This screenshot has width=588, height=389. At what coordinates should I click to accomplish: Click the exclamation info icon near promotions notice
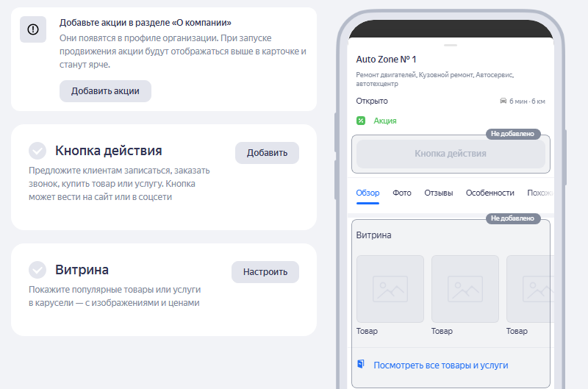click(33, 29)
